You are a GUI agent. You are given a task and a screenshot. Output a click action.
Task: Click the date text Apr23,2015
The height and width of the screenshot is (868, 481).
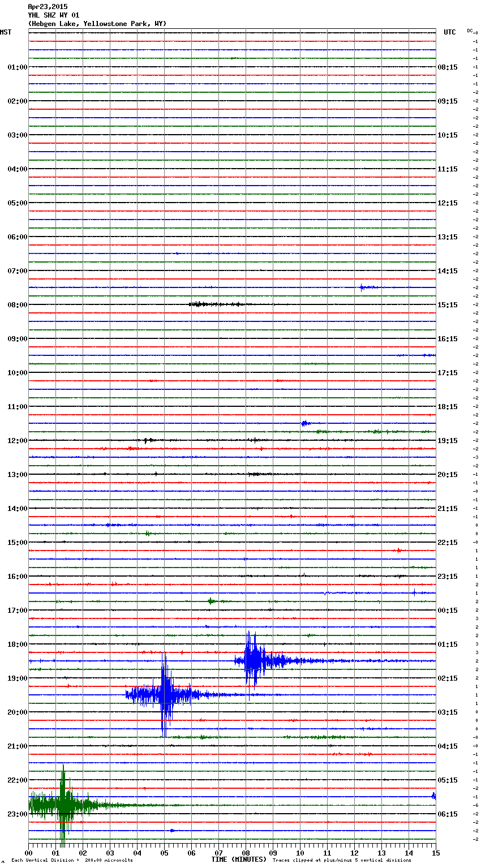click(48, 7)
